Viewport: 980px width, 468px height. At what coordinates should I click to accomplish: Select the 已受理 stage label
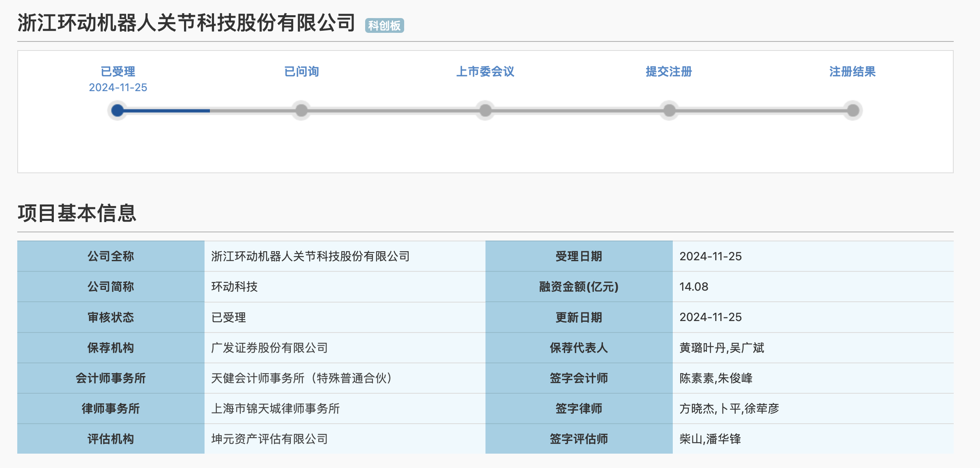coord(118,71)
